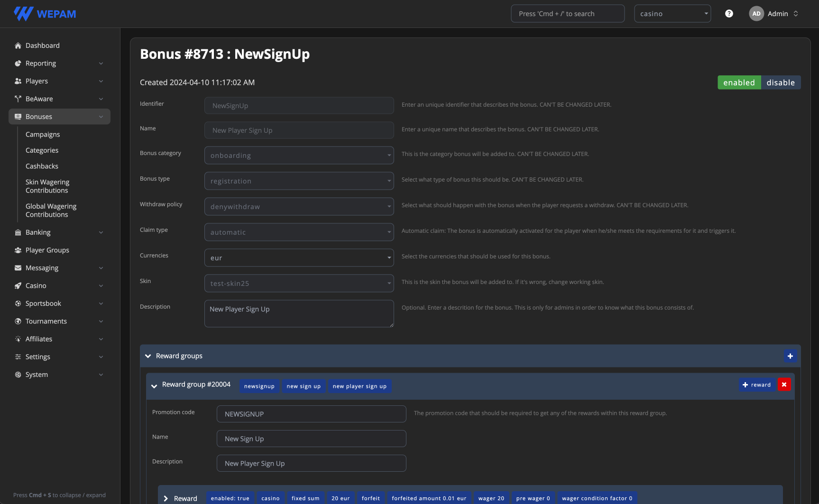This screenshot has width=819, height=504.
Task: Click the Casino rocket icon in sidebar
Action: (18, 286)
